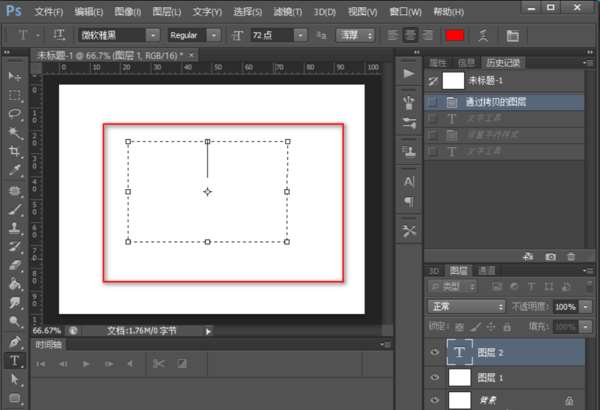The height and width of the screenshot is (410, 600).
Task: Center align text
Action: tap(410, 36)
